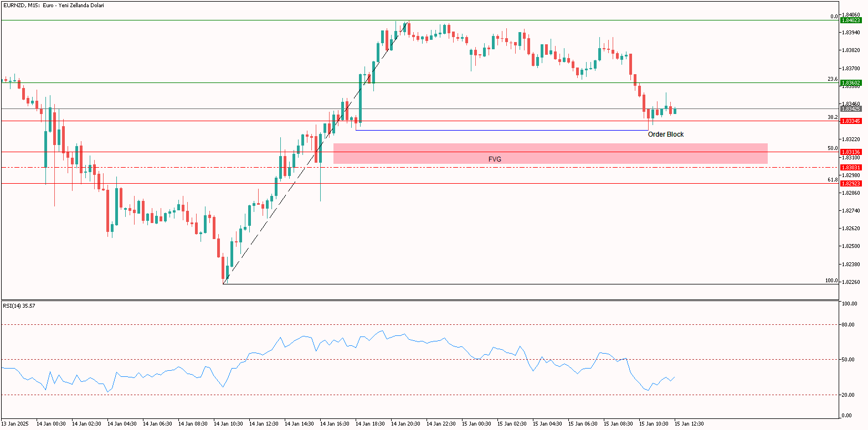Click the 61.8 Fibonacci level label
The image size is (868, 430).
pos(833,180)
